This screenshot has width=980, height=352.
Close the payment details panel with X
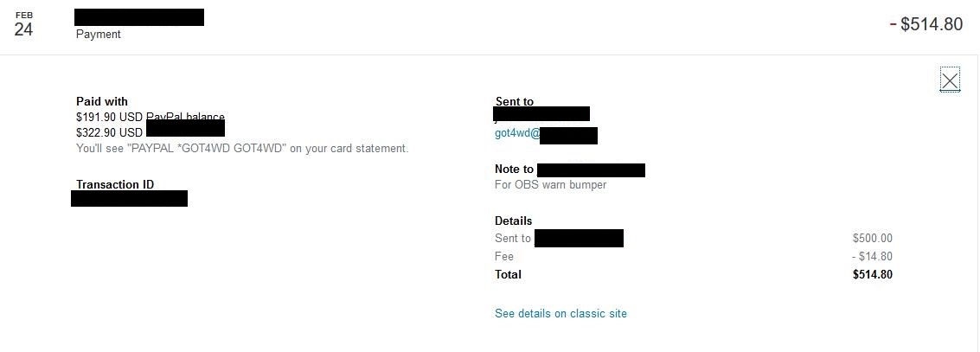[950, 80]
